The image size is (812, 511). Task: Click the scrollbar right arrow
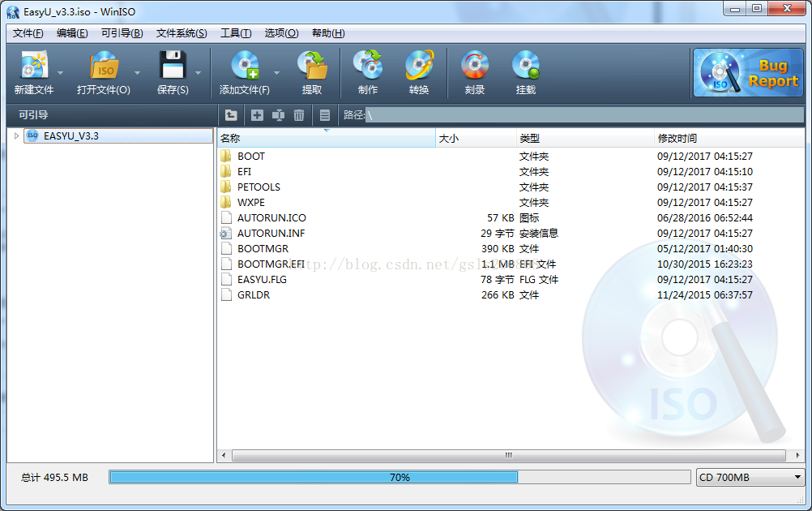pos(797,456)
